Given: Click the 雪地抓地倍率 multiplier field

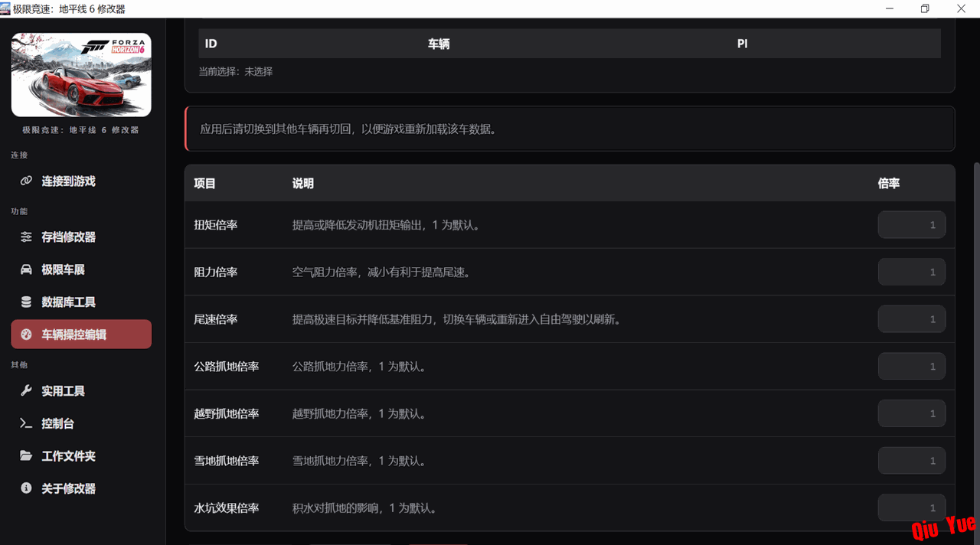Looking at the screenshot, I should tap(911, 461).
